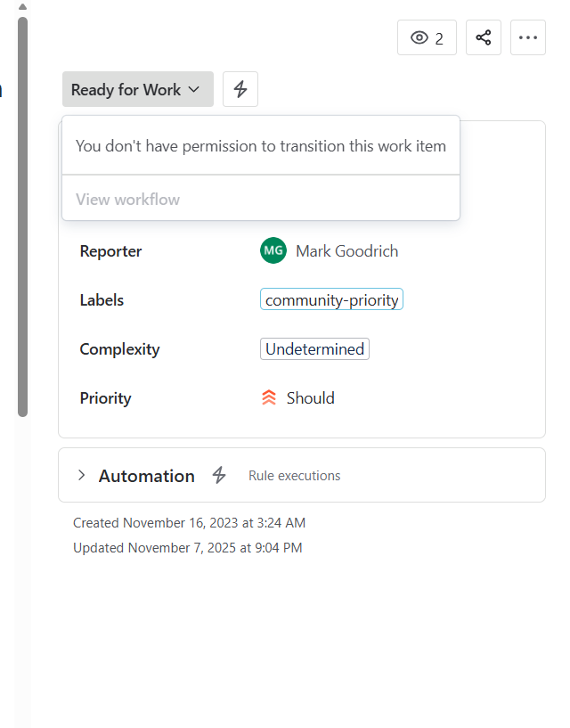The image size is (570, 728).
Task: Open Rule executions link
Action: 294,476
